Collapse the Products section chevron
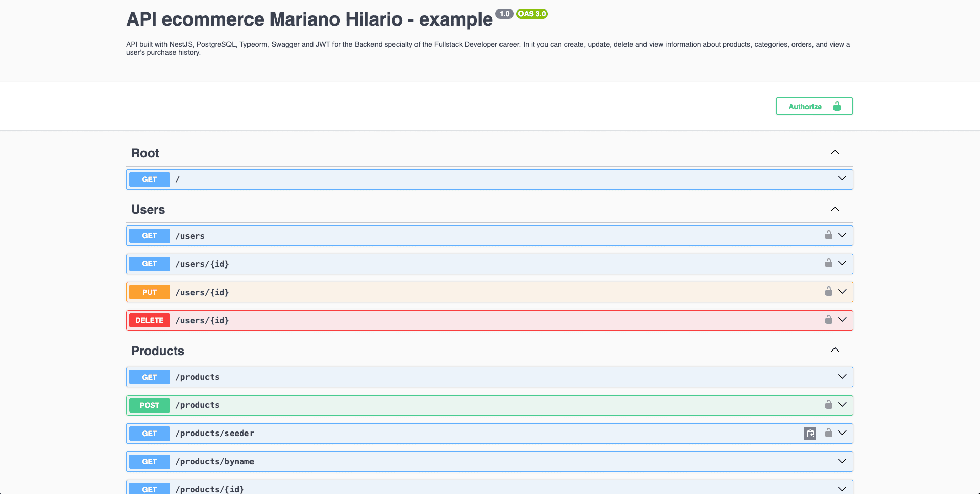The image size is (980, 494). (x=835, y=351)
